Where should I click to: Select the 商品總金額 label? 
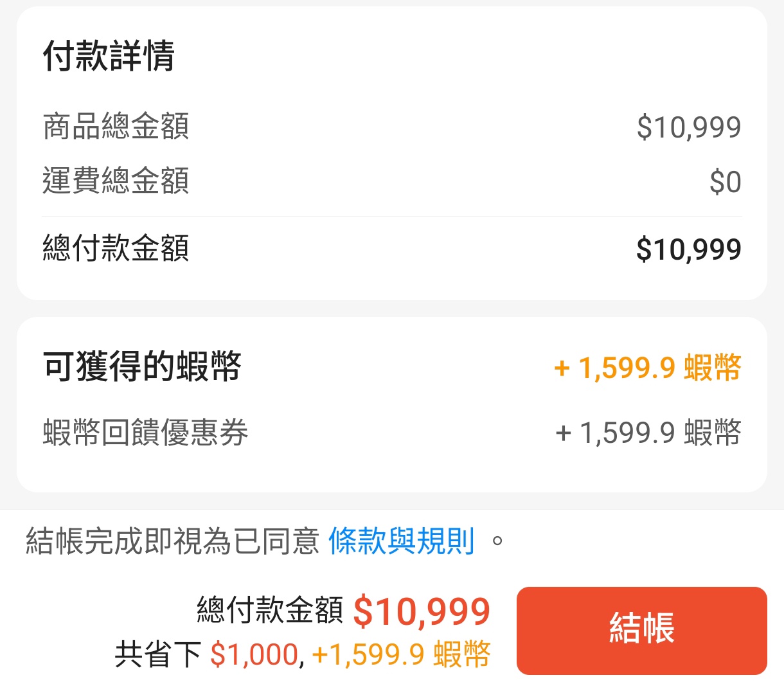[116, 126]
